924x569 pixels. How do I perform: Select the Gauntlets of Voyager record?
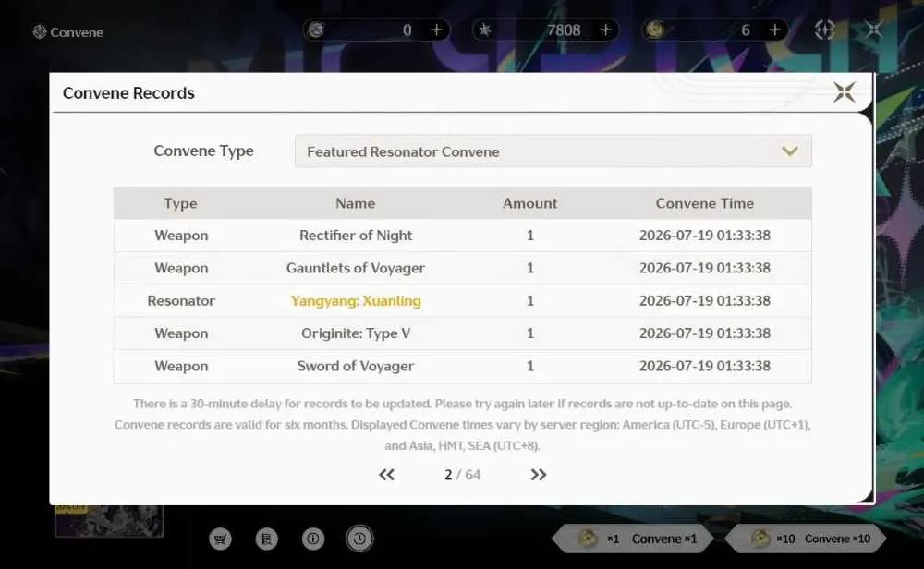tap(462, 268)
